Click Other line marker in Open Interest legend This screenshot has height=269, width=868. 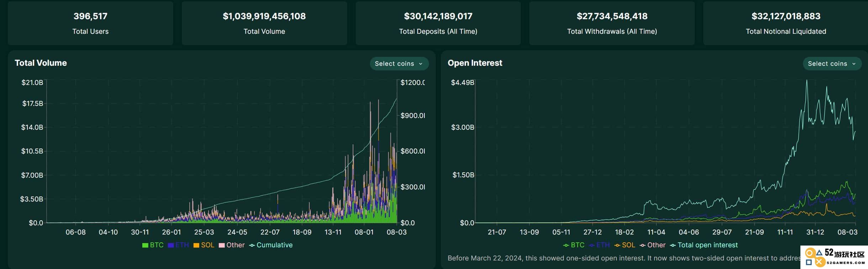point(642,245)
